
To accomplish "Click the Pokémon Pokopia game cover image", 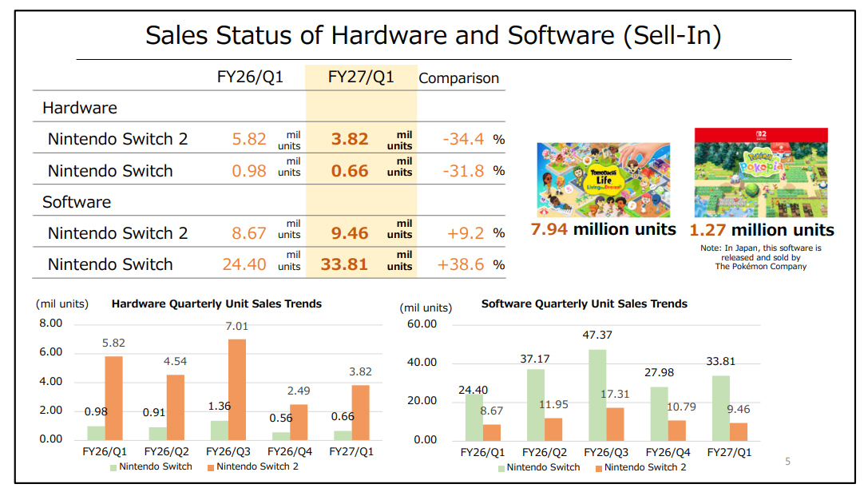I will [x=761, y=173].
